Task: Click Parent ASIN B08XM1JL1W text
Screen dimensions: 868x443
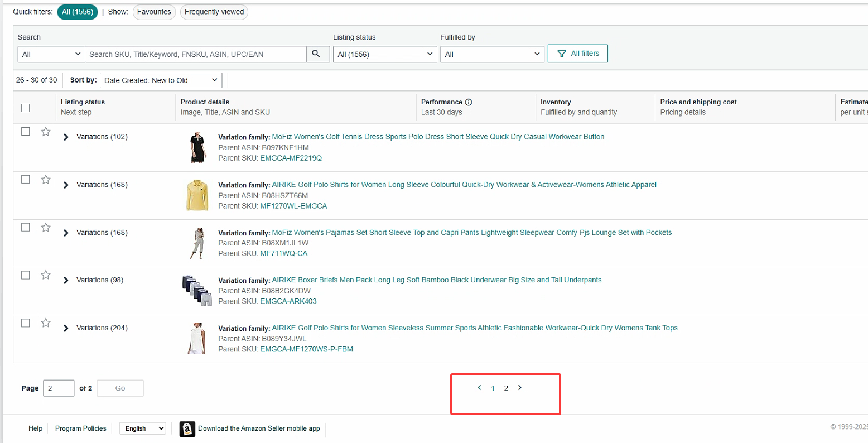Action: pyautogui.click(x=263, y=243)
